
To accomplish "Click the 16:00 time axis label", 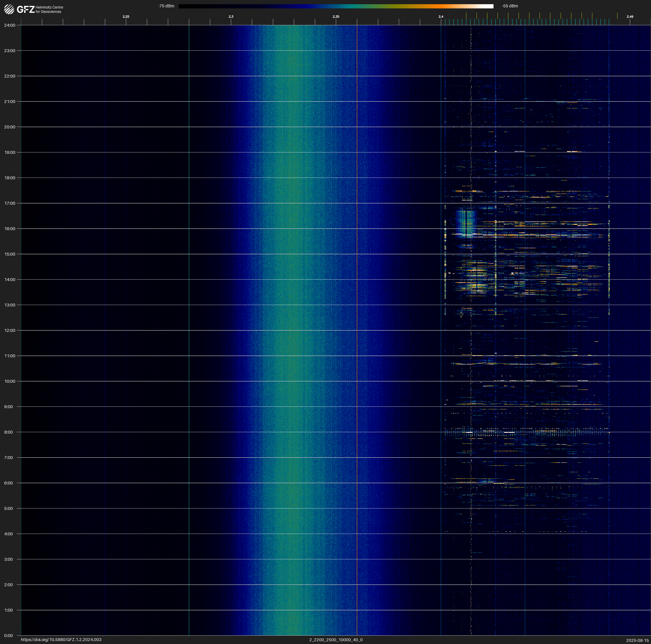I will click(x=10, y=229).
